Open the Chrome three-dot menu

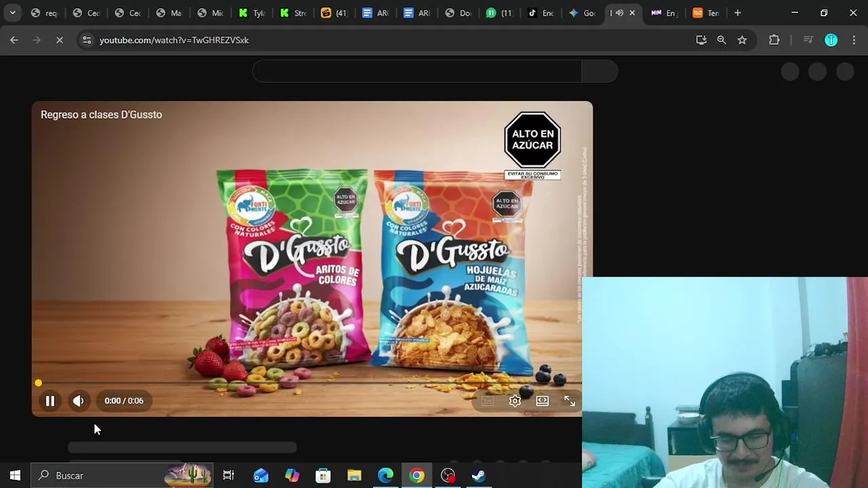pos(854,40)
